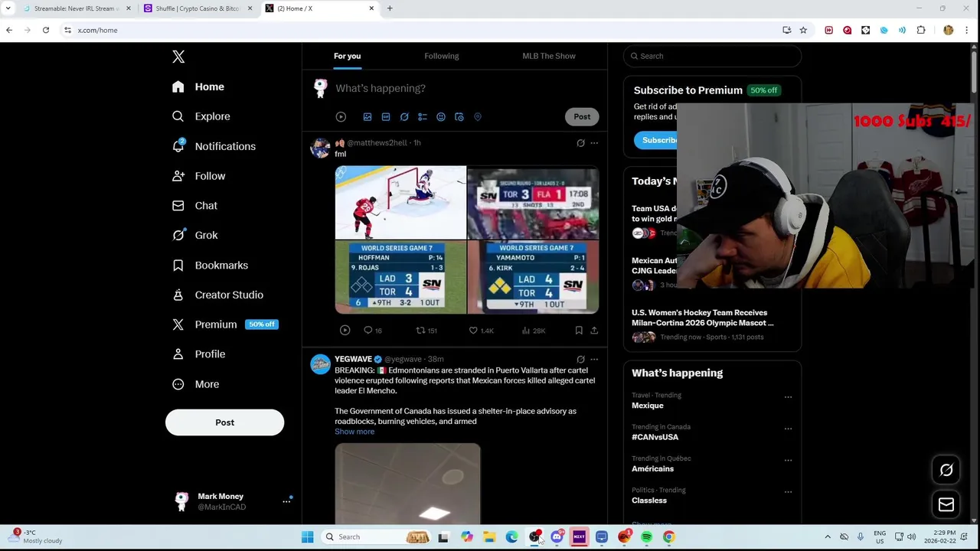980x551 pixels.
Task: Open the @matthews2hell profile link
Action: click(377, 143)
